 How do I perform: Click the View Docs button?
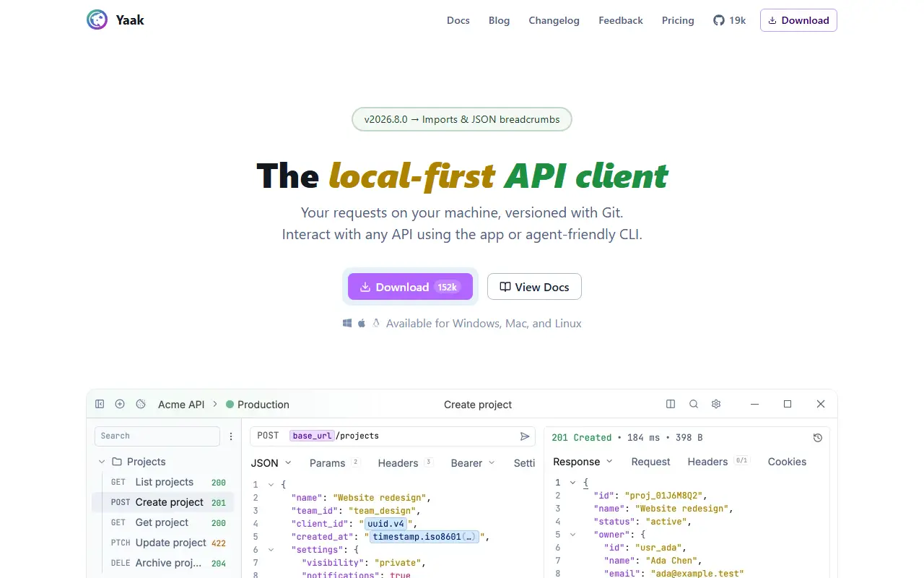coord(534,287)
